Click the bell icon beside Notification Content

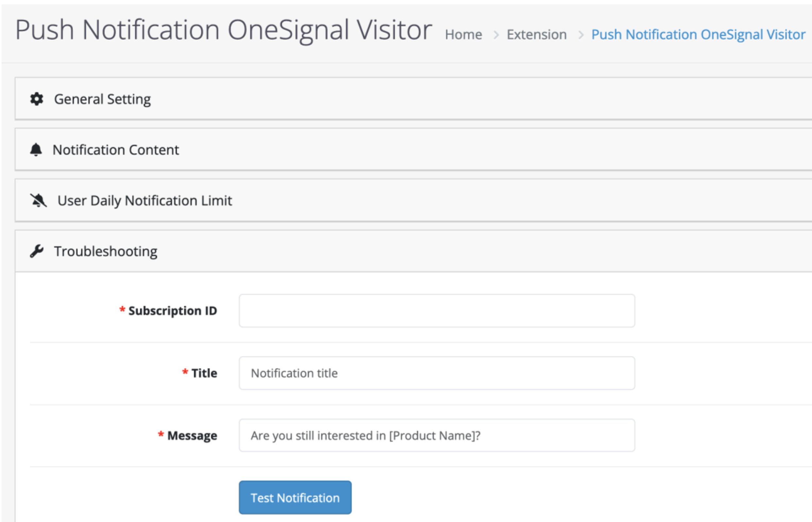pos(36,149)
